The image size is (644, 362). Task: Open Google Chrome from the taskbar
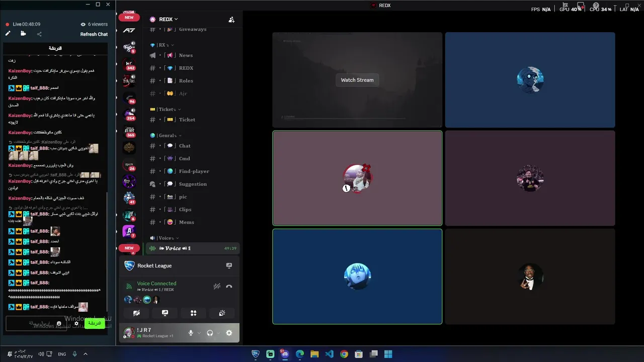tap(344, 354)
